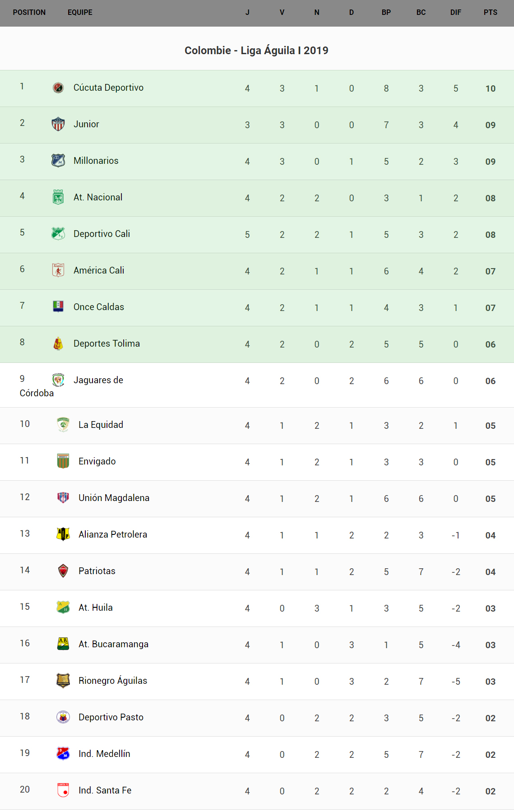The image size is (514, 812).
Task: Click the Colombie - Liga Águila I 2019 title
Action: [256, 51]
